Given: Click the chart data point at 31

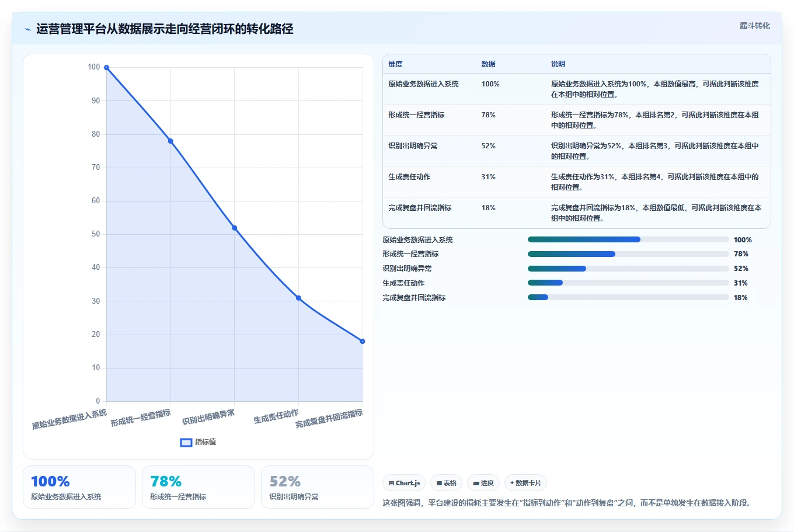Looking at the screenshot, I should click(298, 298).
